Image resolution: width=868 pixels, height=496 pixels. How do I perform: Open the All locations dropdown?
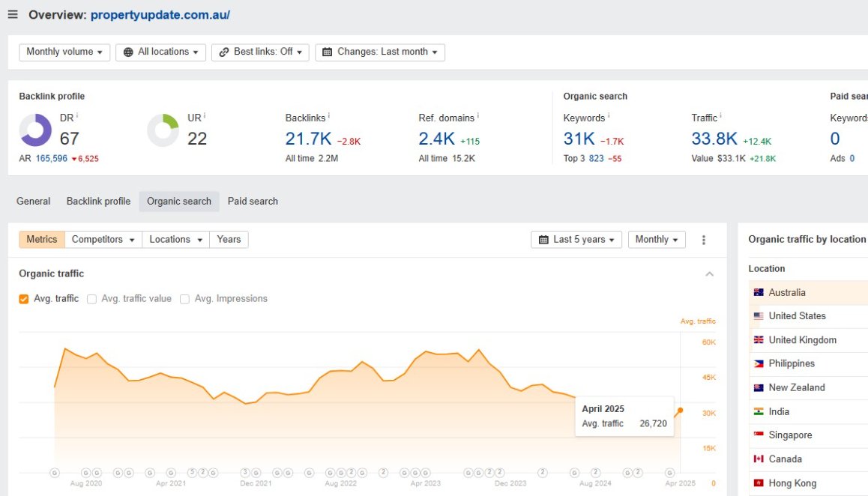[160, 52]
